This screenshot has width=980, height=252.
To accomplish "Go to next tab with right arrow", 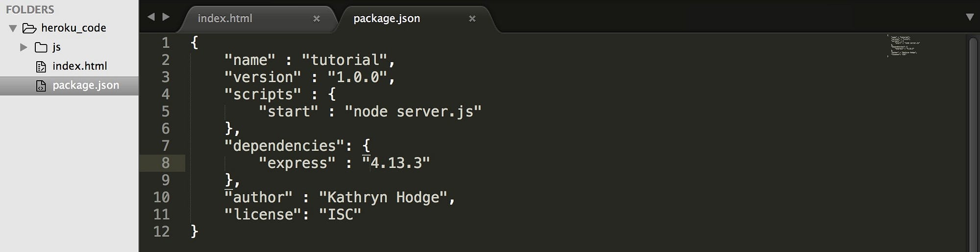I will (x=166, y=17).
